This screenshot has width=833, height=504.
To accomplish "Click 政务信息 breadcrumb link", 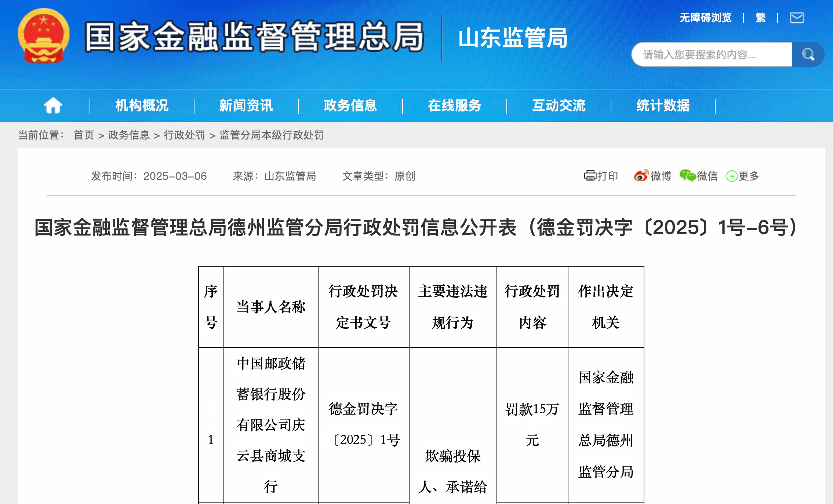I will [x=129, y=135].
